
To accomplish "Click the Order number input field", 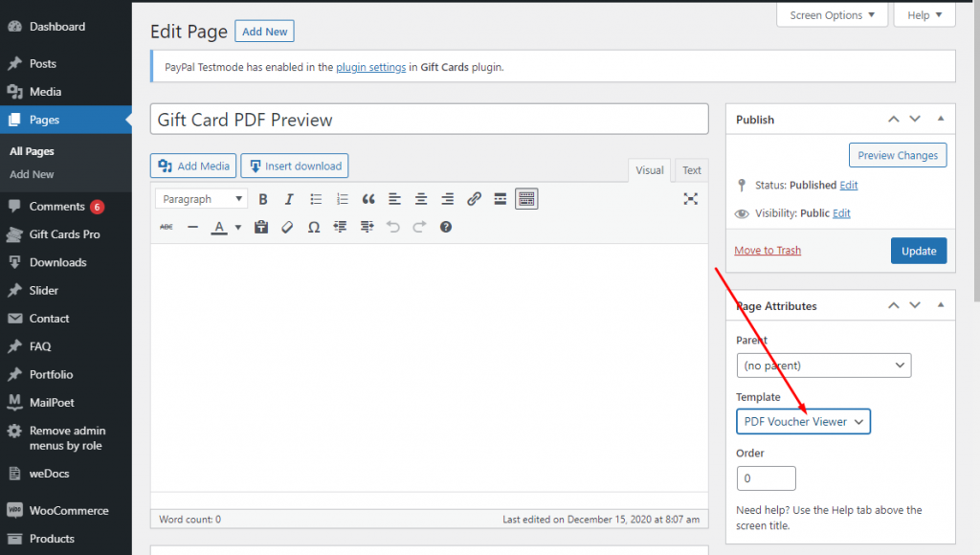I will click(766, 478).
